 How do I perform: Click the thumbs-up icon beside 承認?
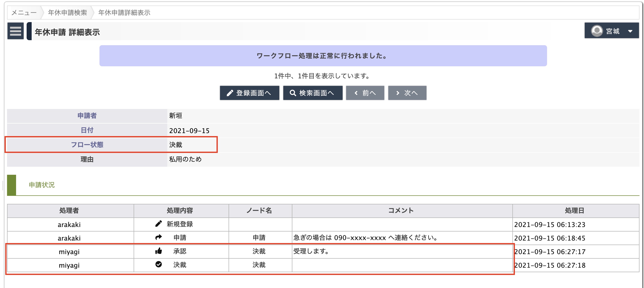(x=158, y=251)
